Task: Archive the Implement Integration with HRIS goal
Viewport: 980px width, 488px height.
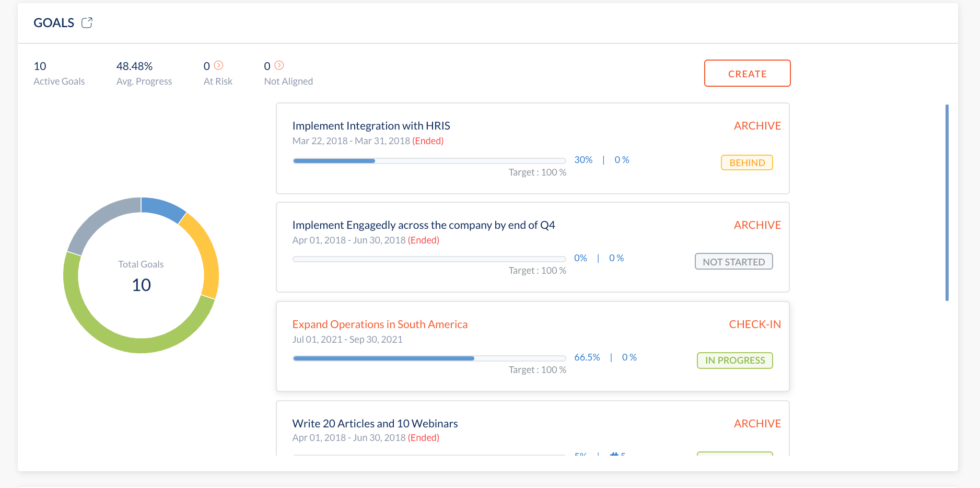Action: click(757, 126)
